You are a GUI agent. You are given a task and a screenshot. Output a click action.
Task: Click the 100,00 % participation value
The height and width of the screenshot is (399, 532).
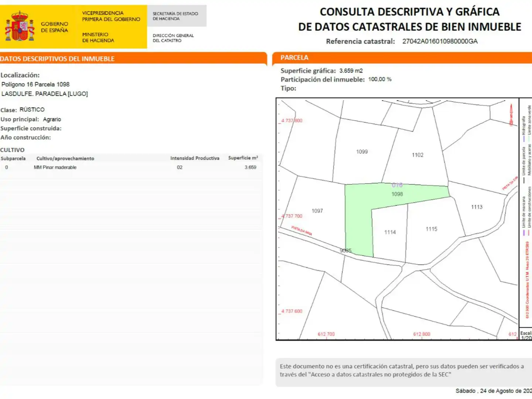[380, 79]
